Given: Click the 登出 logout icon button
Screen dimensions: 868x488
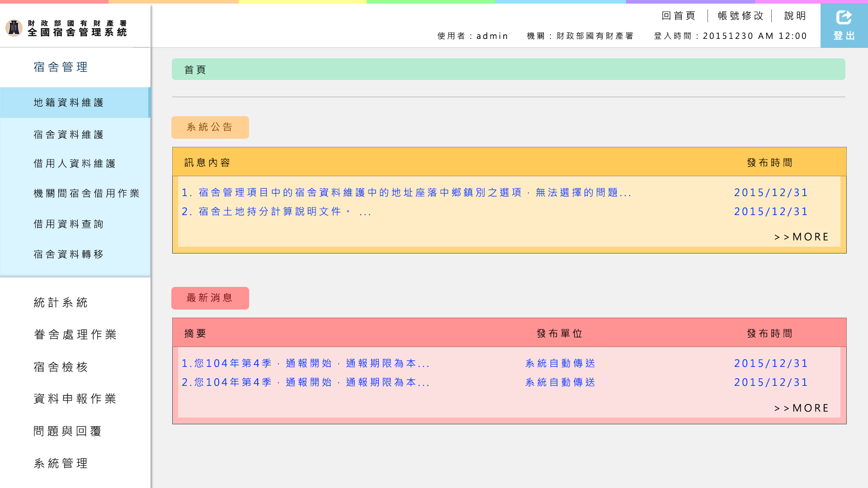Looking at the screenshot, I should pyautogui.click(x=844, y=26).
